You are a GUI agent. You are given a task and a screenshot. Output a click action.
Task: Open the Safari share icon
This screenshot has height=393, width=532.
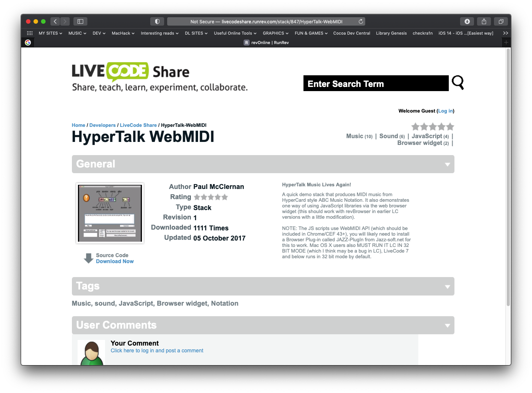pos(484,21)
